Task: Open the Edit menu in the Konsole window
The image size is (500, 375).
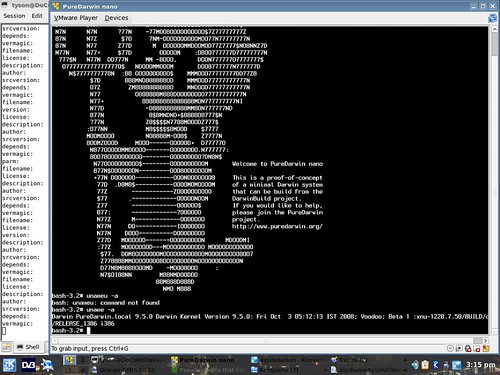Action: pos(37,16)
